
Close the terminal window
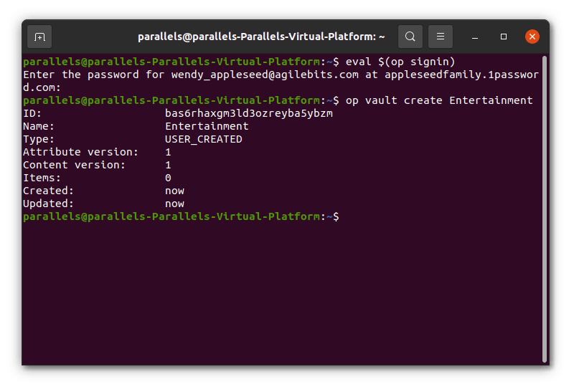532,37
